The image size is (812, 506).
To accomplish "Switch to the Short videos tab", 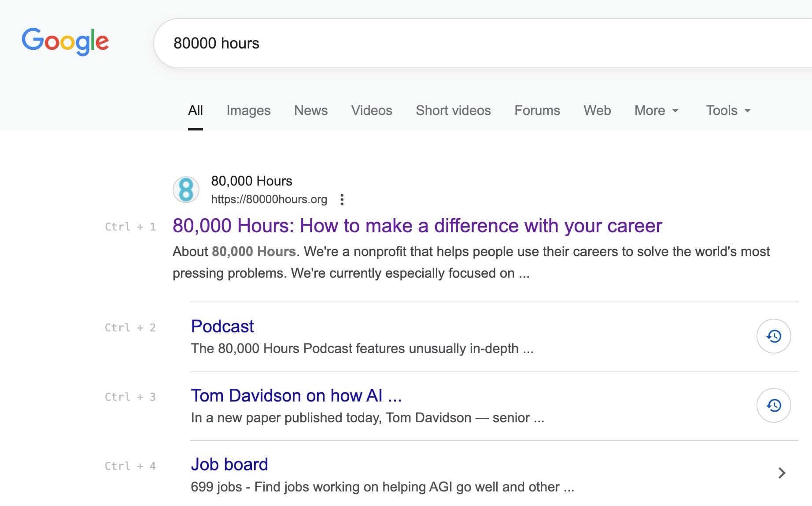I will click(453, 110).
